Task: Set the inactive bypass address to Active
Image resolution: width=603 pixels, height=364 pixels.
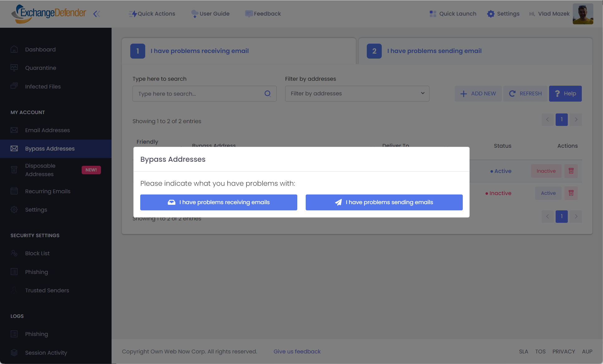Action: pos(548,193)
